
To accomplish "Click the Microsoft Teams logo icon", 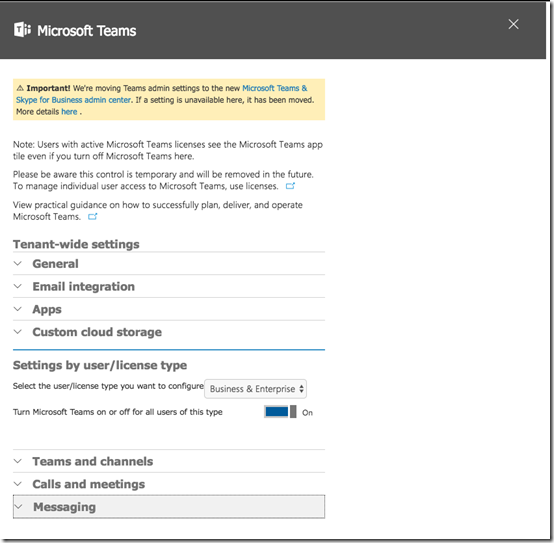I will [x=22, y=30].
